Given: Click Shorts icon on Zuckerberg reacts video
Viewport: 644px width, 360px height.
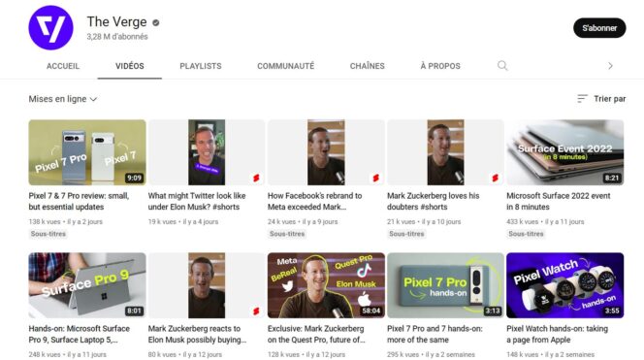Looking at the screenshot, I should point(256,311).
